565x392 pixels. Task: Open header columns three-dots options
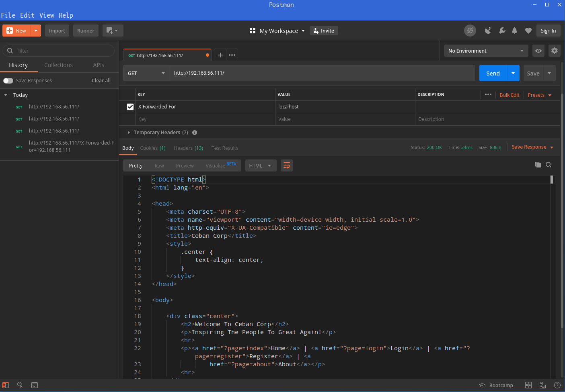[488, 95]
